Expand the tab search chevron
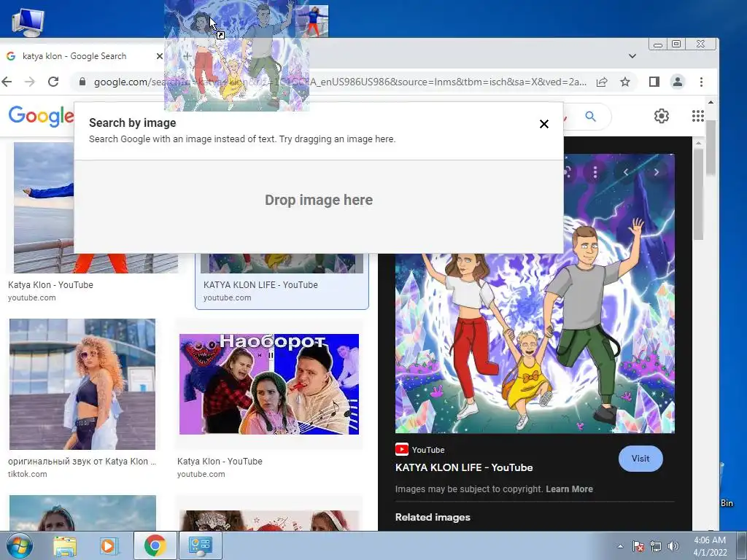The image size is (747, 560). pyautogui.click(x=632, y=56)
